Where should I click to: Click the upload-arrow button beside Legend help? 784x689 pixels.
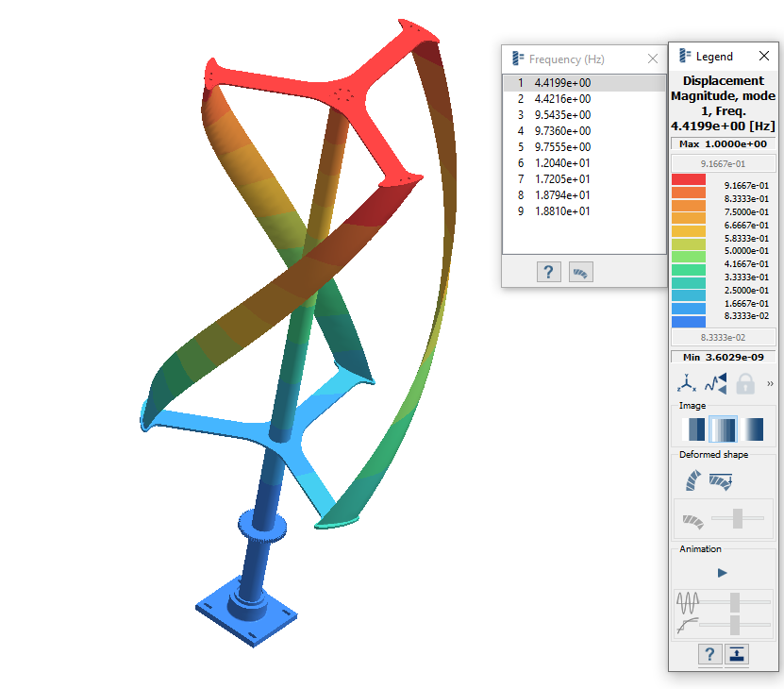pos(737,654)
